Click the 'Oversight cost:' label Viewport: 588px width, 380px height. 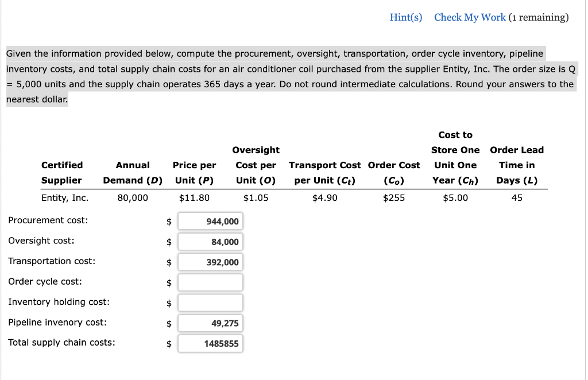click(x=41, y=241)
